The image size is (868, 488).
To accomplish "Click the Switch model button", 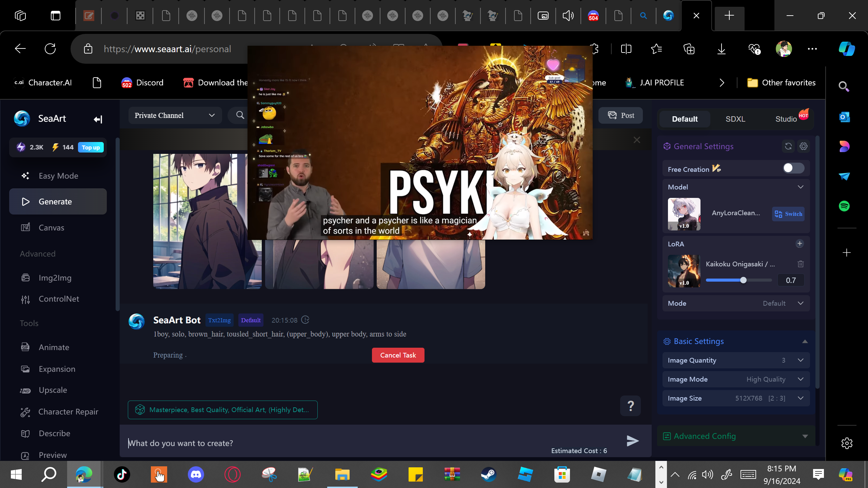I will point(788,214).
